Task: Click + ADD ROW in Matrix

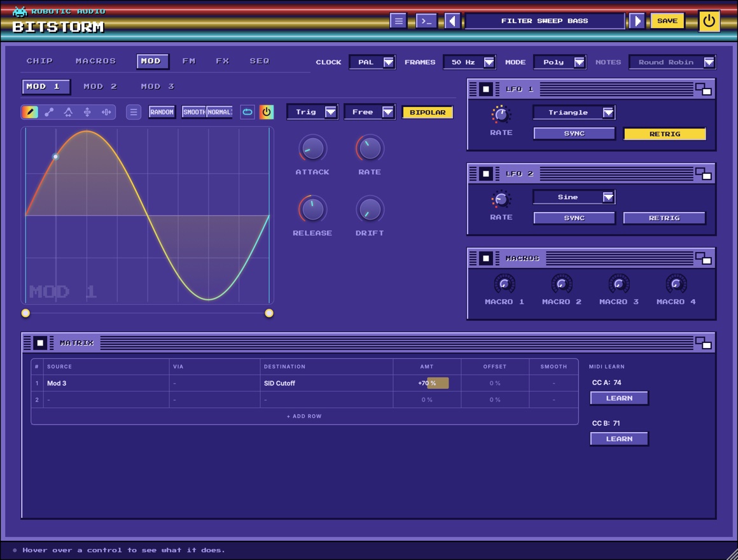Action: coord(304,416)
